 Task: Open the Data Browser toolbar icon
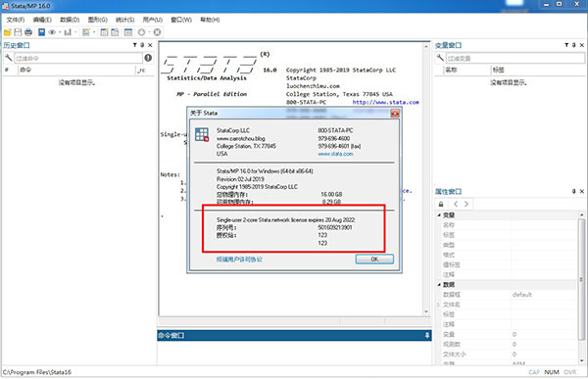point(115,32)
